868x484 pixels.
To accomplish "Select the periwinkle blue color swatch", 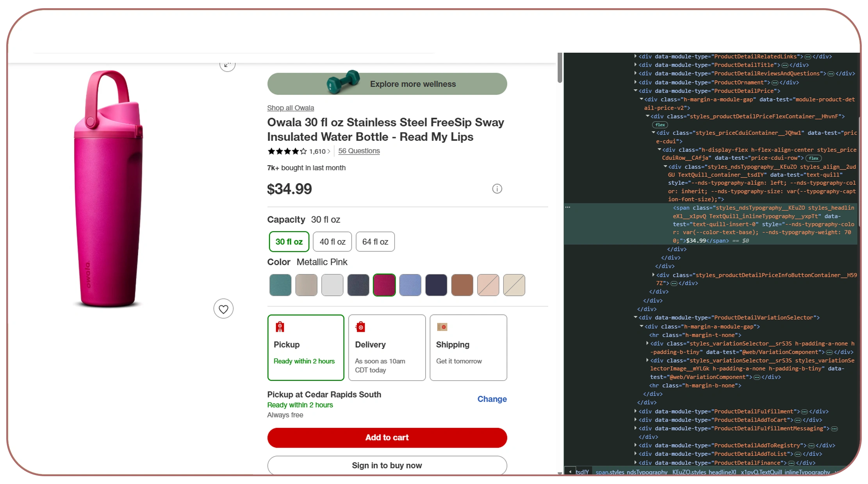I will click(x=410, y=285).
